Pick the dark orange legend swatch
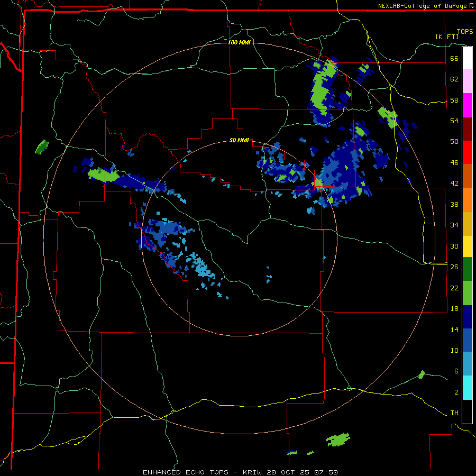 click(x=467, y=176)
